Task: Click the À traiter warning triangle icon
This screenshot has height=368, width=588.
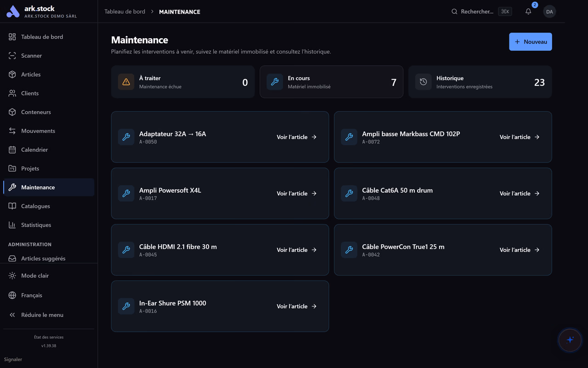Action: [x=126, y=82]
